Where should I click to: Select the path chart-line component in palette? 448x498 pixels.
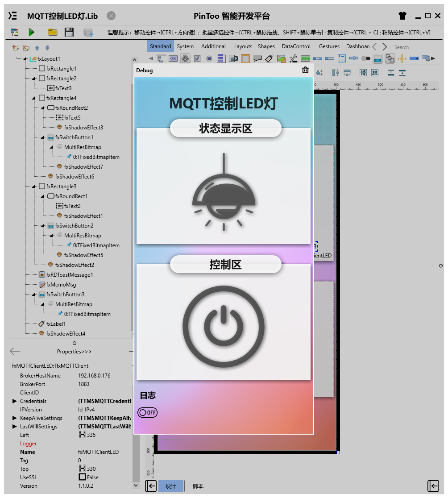293,58
